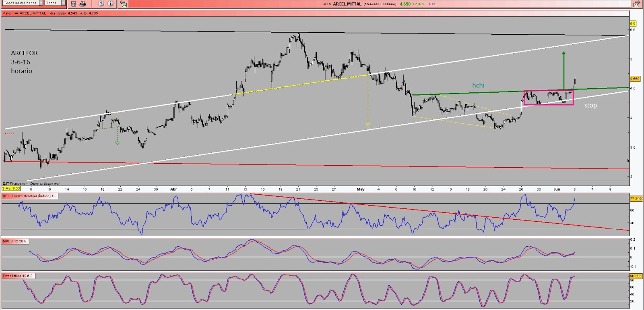Screen dimensions: 644x310
Task: Click the print icon
Action: 83,4
